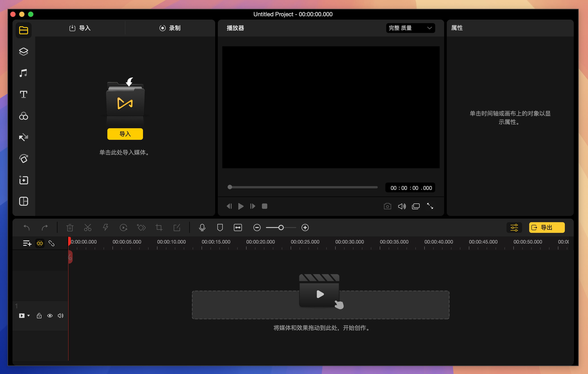Take a snapshot with camera icon
The height and width of the screenshot is (374, 588).
pos(387,206)
